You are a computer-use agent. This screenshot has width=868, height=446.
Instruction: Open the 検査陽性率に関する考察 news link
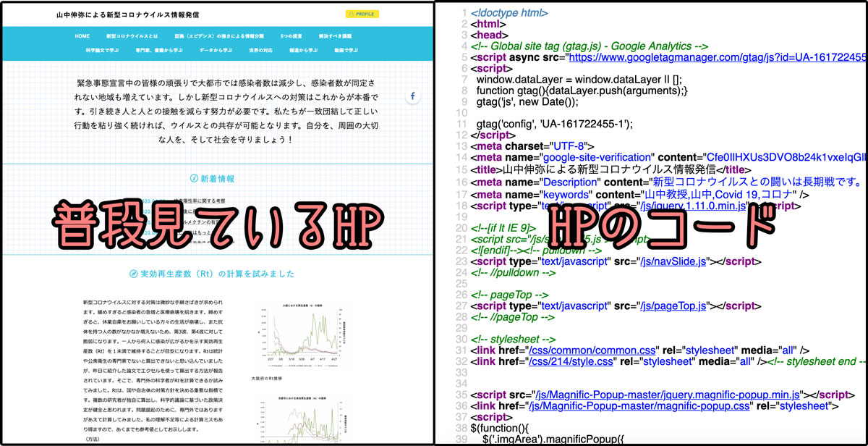coord(200,201)
